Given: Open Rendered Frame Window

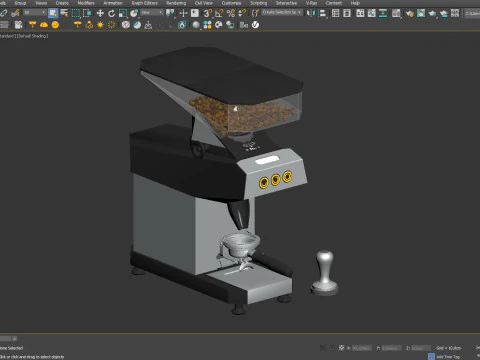Looking at the screenshot, I should (x=421, y=13).
